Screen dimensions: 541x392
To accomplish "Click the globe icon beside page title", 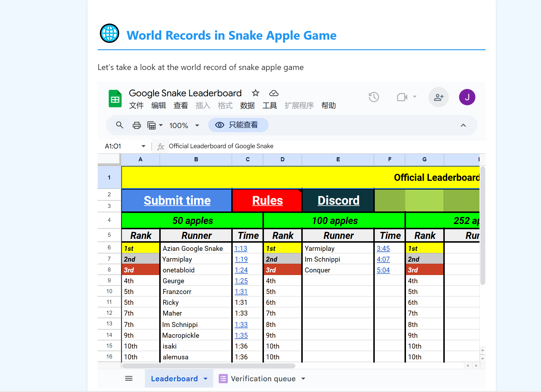I will (109, 33).
